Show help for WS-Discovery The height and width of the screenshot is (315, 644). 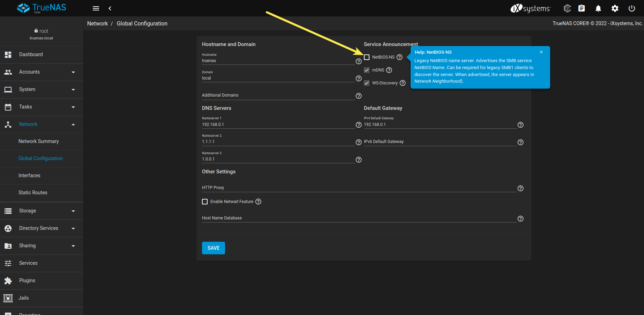pos(403,83)
